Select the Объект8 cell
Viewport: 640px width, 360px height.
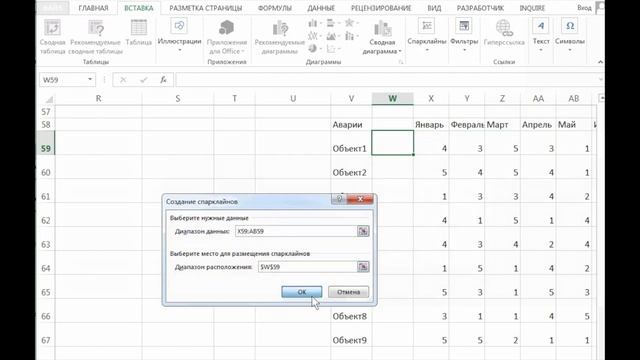pyautogui.click(x=351, y=311)
